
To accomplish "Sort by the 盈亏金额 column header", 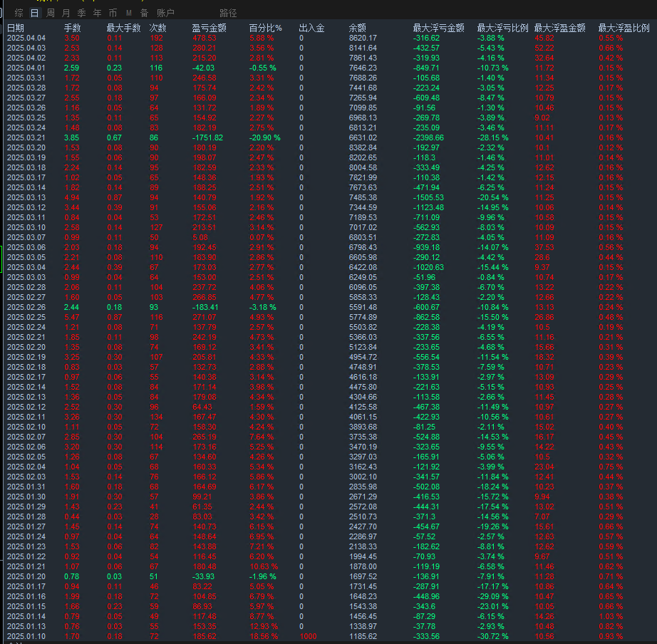I will (209, 28).
